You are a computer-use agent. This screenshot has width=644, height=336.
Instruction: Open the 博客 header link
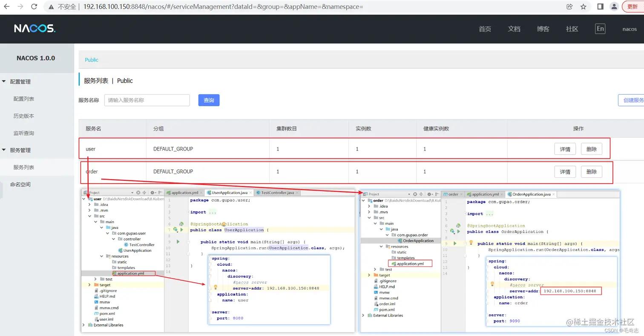(x=543, y=29)
